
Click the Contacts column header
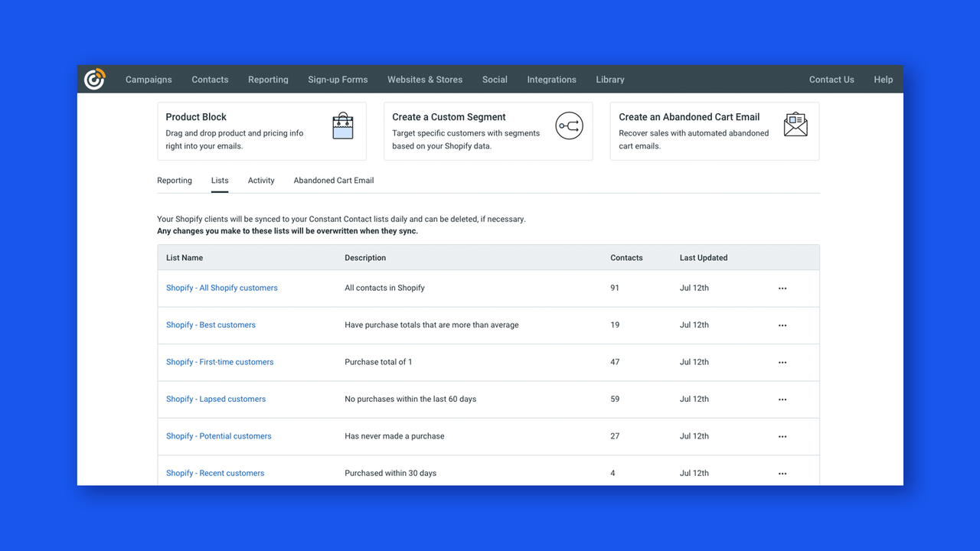[x=626, y=258]
